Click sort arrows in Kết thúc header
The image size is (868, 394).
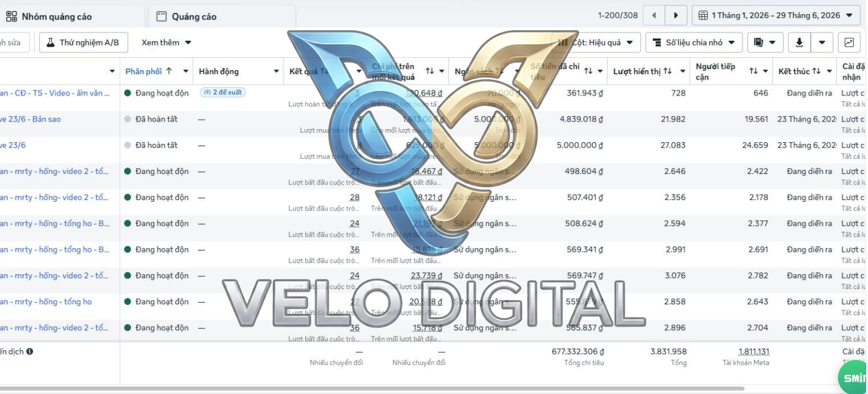pyautogui.click(x=817, y=71)
